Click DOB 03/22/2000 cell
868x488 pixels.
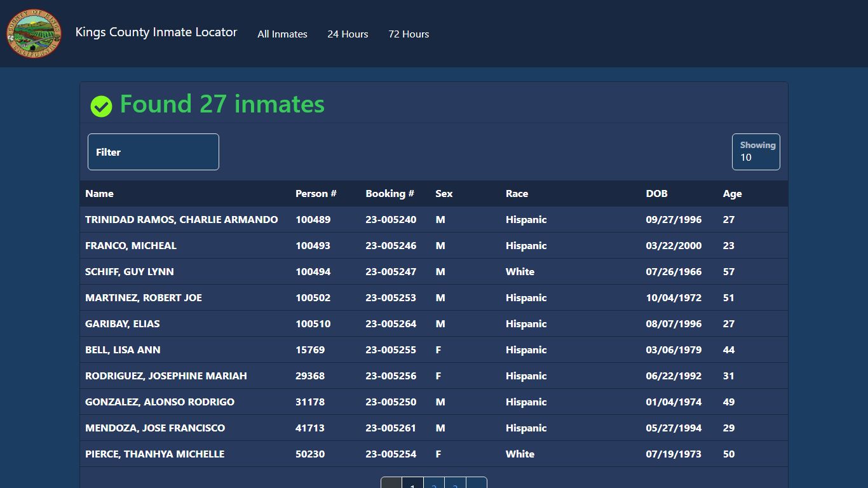tap(674, 246)
